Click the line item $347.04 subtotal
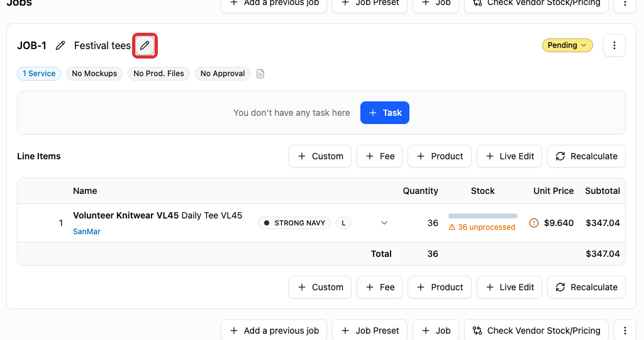Viewport: 644px width, 340px height. tap(602, 223)
